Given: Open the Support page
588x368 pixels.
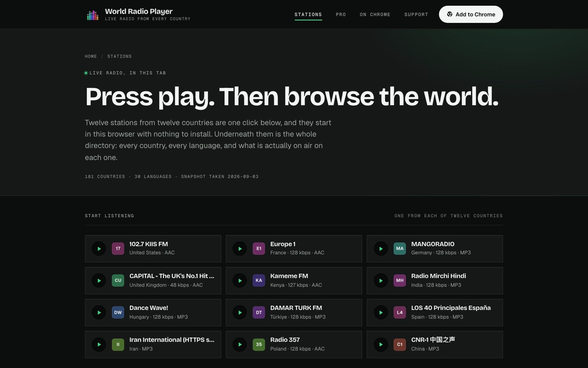Looking at the screenshot, I should (416, 15).
